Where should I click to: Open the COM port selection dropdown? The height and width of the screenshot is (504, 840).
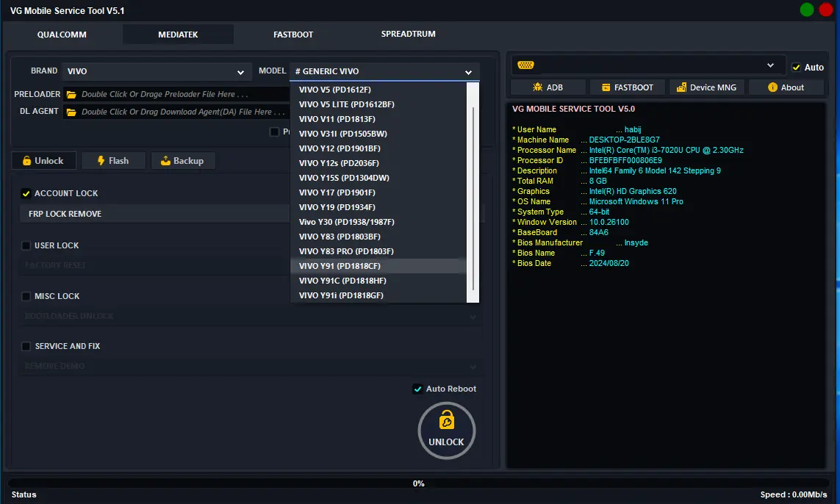coord(647,65)
